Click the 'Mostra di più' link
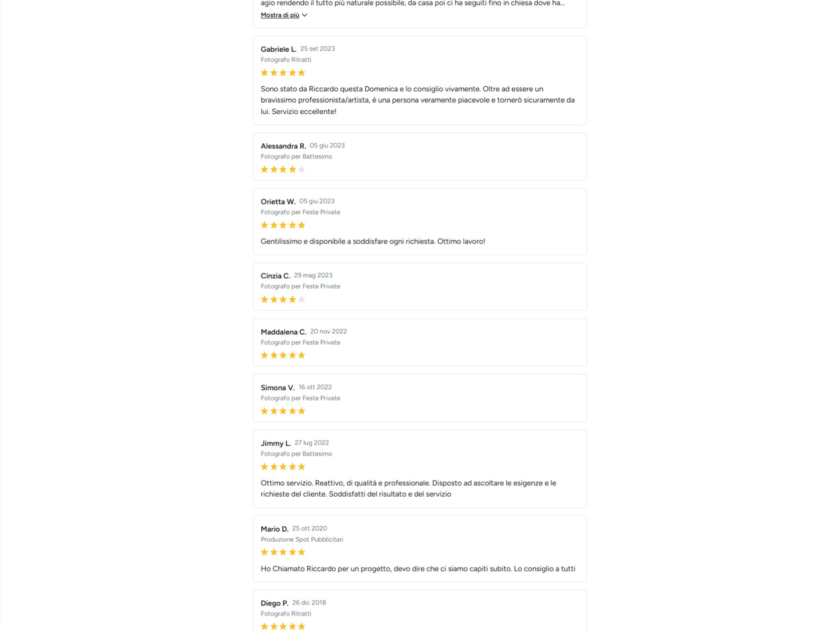The height and width of the screenshot is (630, 840). coord(280,15)
